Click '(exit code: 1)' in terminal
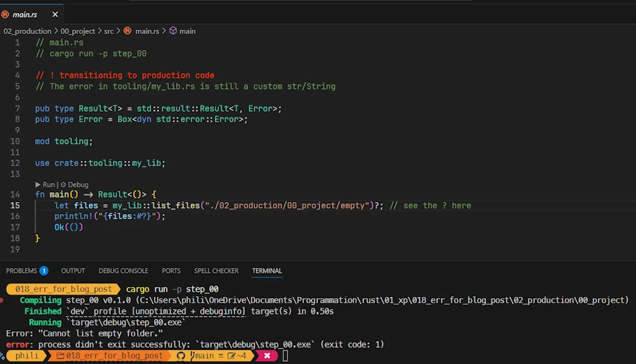Image resolution: width=636 pixels, height=364 pixels. coord(352,344)
